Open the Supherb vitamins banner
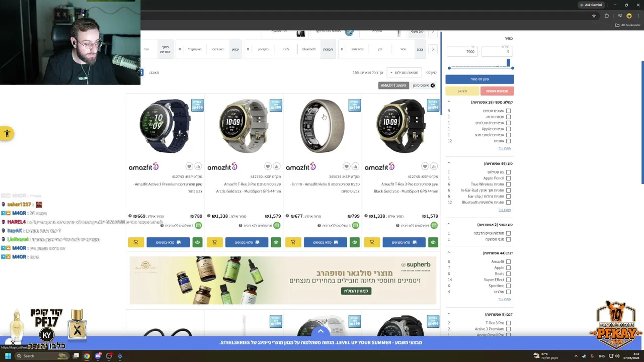 (283, 281)
